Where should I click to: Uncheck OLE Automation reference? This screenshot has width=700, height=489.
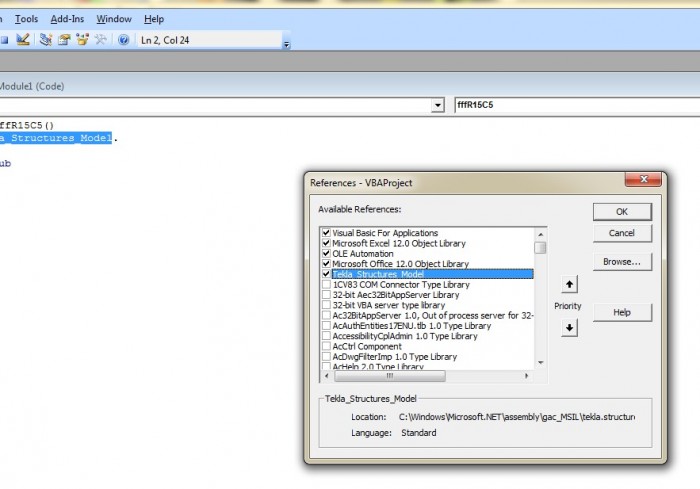click(326, 253)
